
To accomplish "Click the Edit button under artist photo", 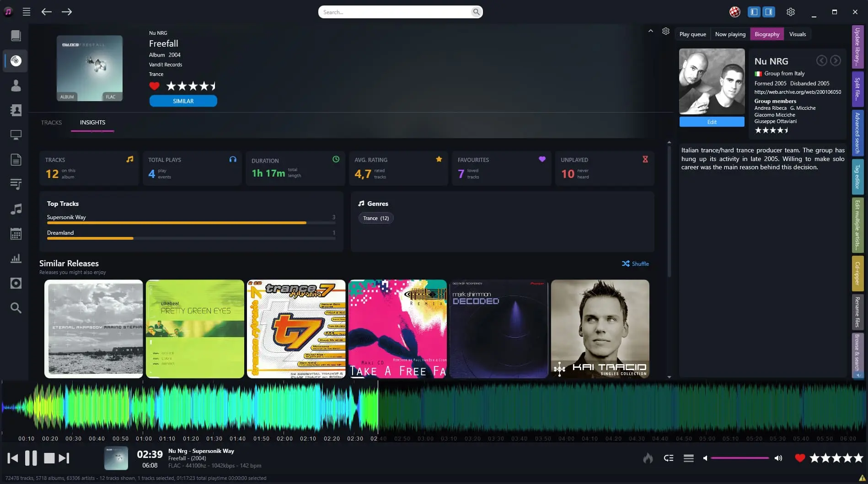I will [x=712, y=122].
